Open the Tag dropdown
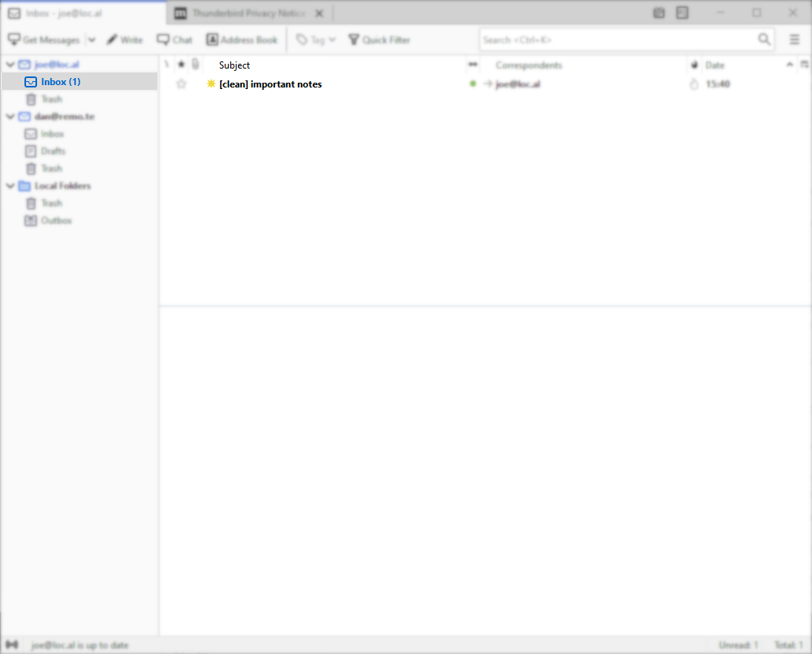The height and width of the screenshot is (654, 812). tap(316, 40)
